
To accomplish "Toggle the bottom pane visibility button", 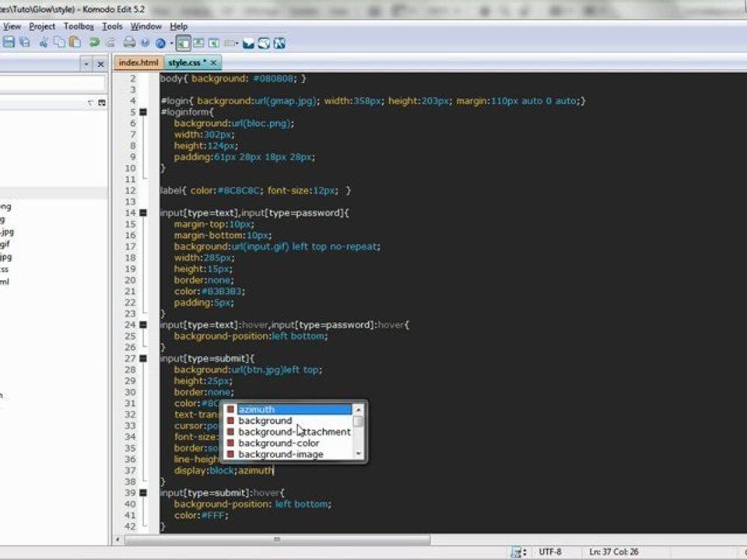I will click(198, 44).
